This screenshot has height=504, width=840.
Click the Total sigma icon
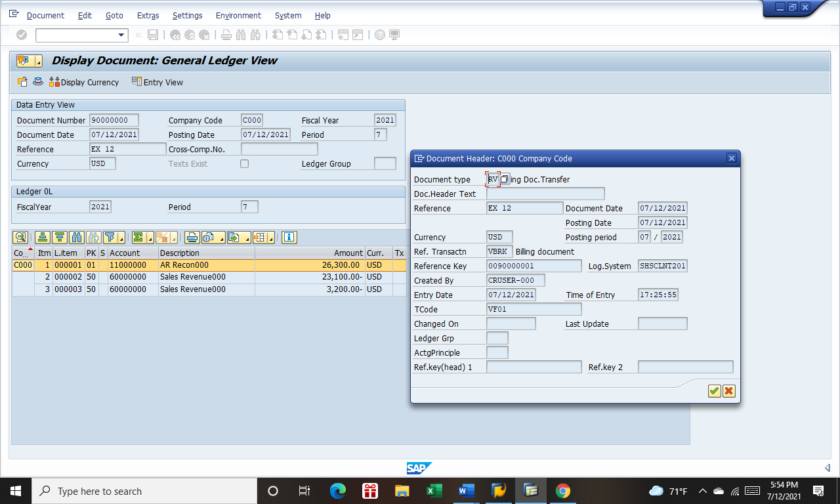(138, 237)
